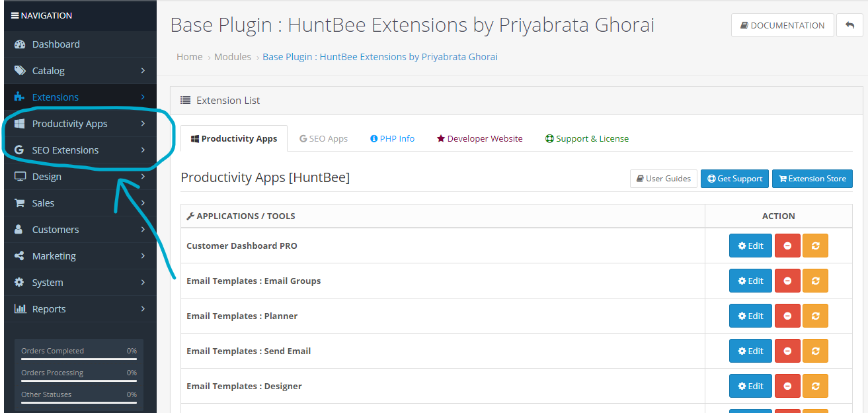Expand the Productivity Apps sidebar menu
The width and height of the screenshot is (868, 413).
[x=80, y=124]
